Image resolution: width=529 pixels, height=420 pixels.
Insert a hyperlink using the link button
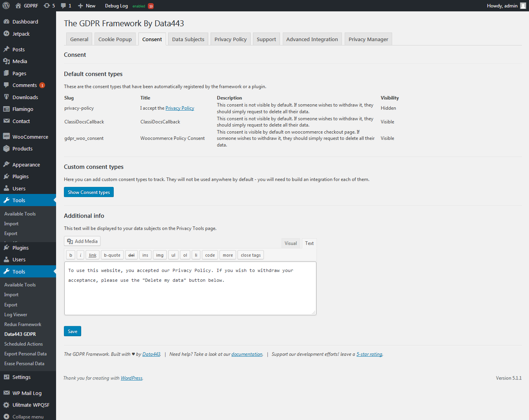click(x=92, y=255)
